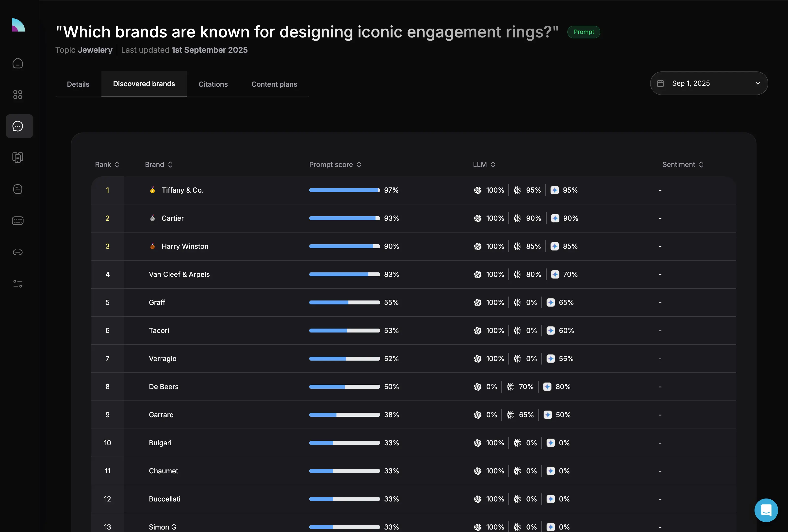Click the green Prompt badge
788x532 pixels.
(x=584, y=32)
